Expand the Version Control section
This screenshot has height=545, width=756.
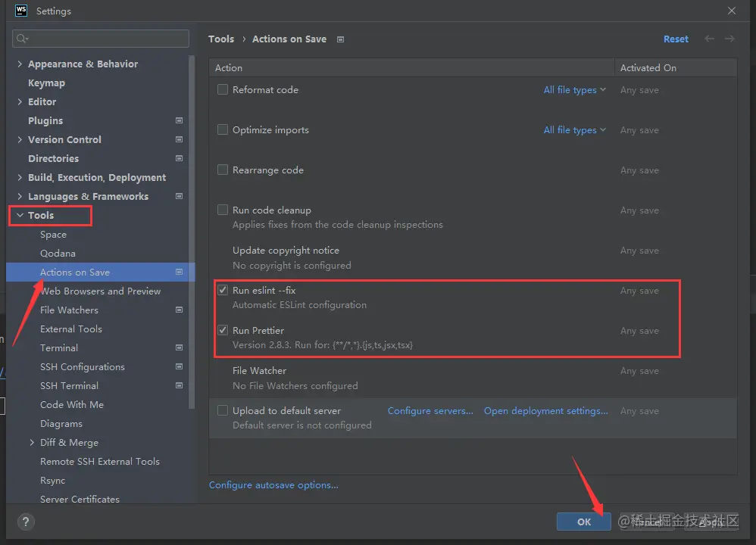click(x=20, y=139)
